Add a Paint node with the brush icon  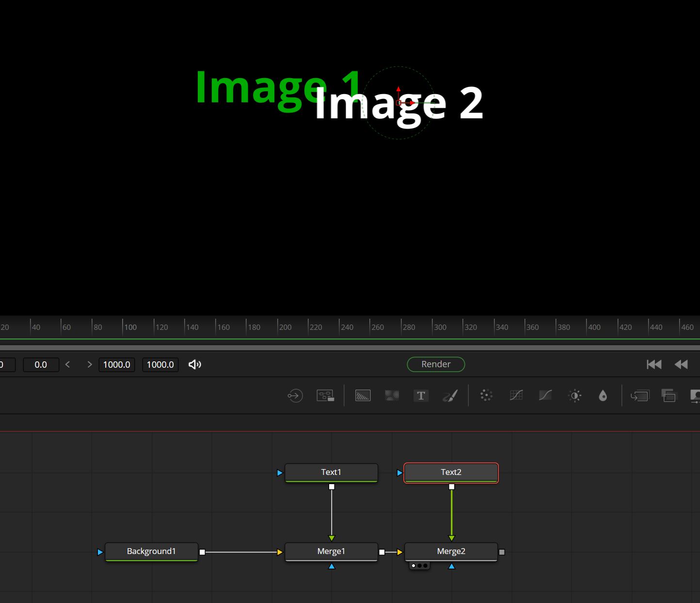[x=450, y=395]
